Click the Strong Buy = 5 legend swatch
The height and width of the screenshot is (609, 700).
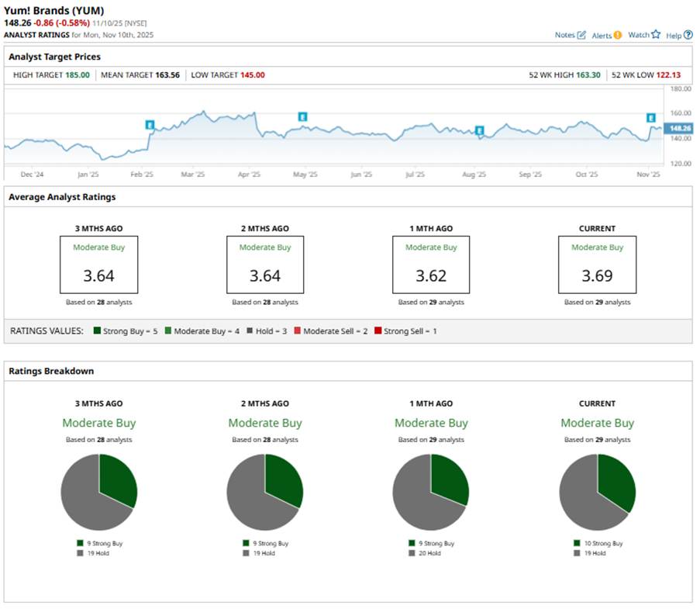click(x=97, y=331)
